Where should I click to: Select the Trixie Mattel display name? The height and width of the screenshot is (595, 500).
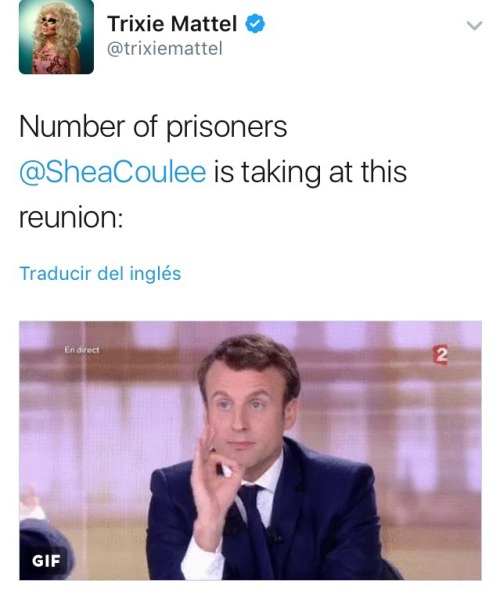[172, 24]
